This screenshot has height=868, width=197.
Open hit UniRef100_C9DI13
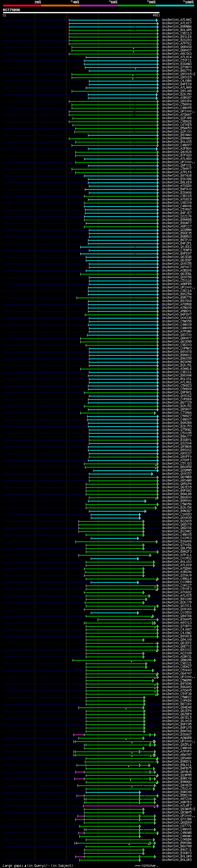pyautogui.click(x=177, y=33)
